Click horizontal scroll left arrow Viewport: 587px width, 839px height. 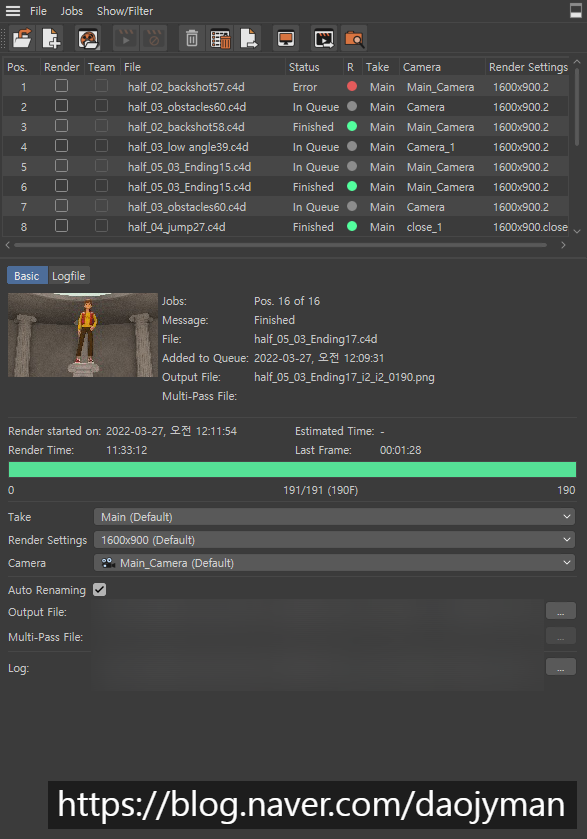point(7,245)
